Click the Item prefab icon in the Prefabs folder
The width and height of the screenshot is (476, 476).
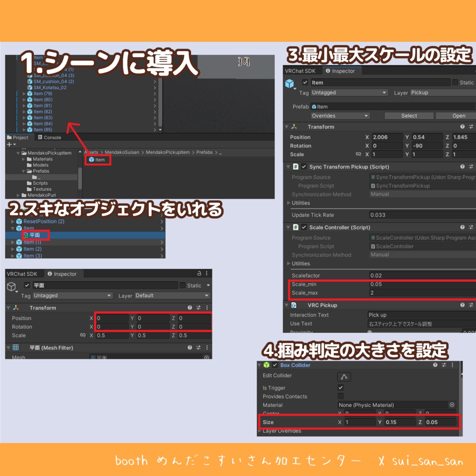pos(92,159)
